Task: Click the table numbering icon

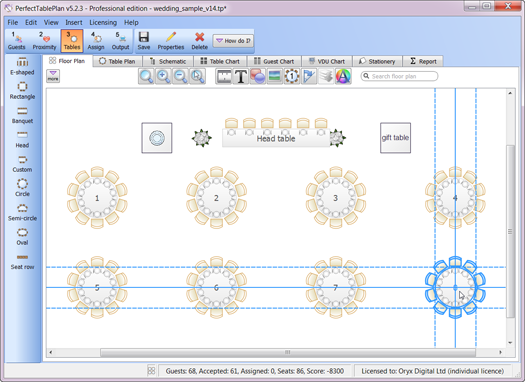Action: 292,76
